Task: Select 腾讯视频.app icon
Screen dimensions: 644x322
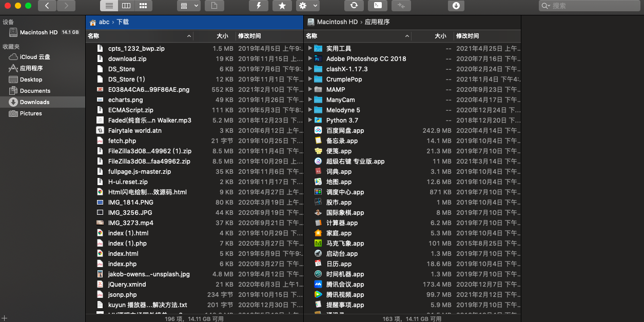Action: pyautogui.click(x=318, y=294)
